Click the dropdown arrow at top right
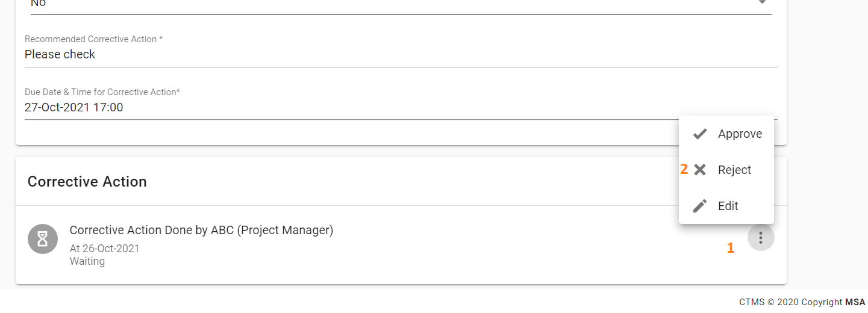The image size is (868, 313). (x=762, y=2)
